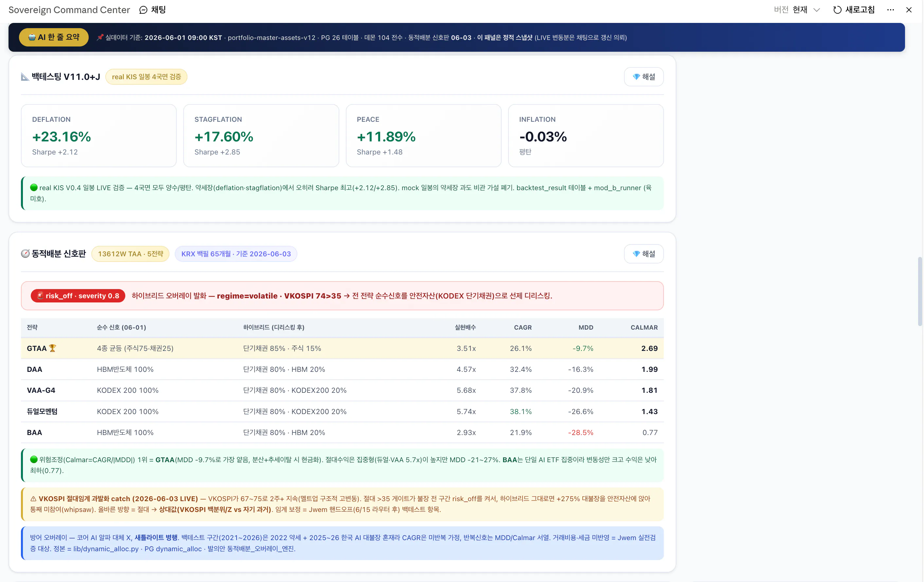Open the three-dot more options menu

pos(891,10)
